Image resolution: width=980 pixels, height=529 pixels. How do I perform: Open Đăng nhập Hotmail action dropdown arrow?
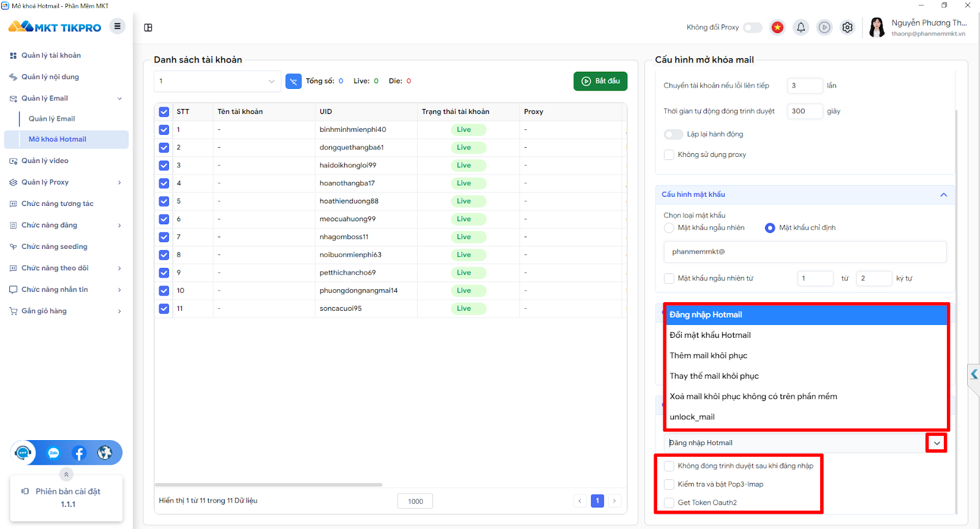(x=937, y=443)
